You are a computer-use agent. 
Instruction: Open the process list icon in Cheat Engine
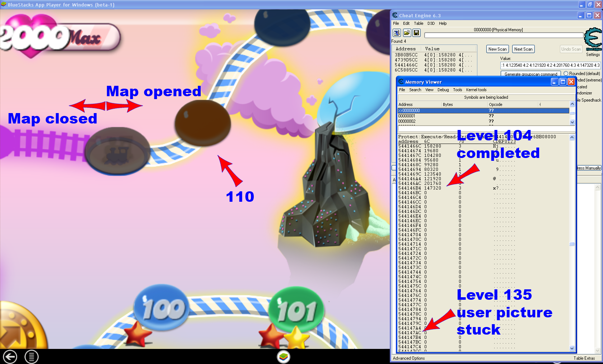point(397,33)
